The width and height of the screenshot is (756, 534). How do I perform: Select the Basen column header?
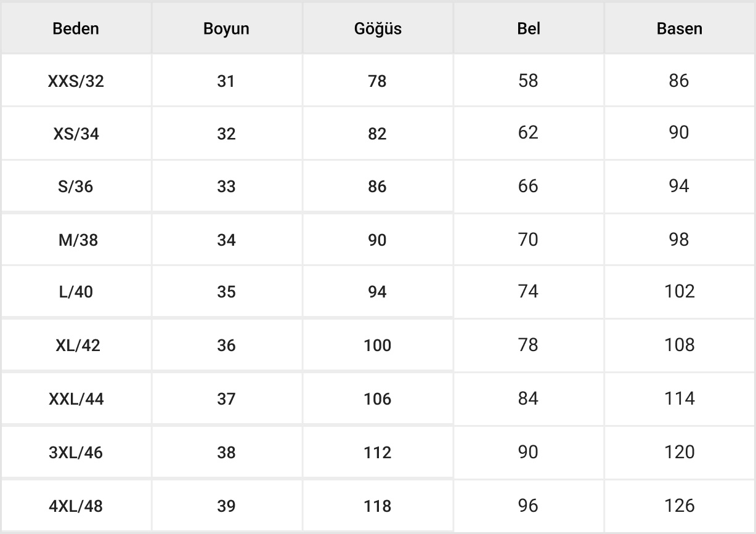click(x=679, y=29)
